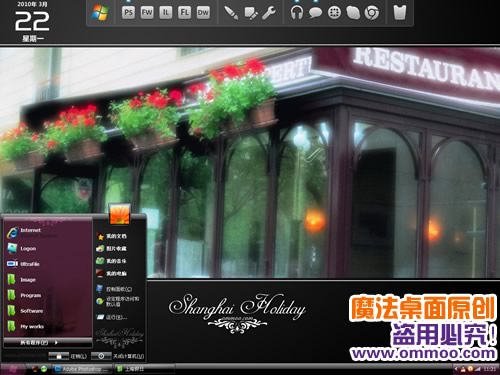The image size is (500, 375).
Task: Open Set Program Access and Defaults entry
Action: (x=118, y=301)
